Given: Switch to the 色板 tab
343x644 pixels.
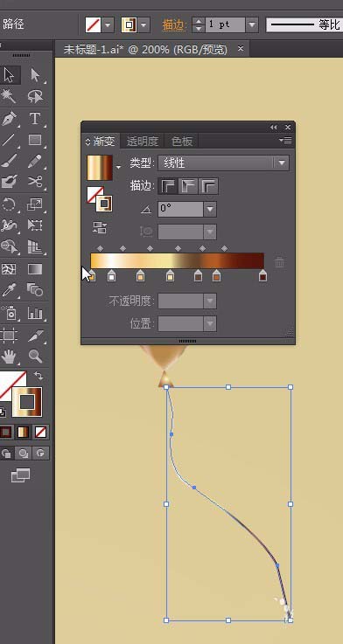Looking at the screenshot, I should [x=181, y=142].
